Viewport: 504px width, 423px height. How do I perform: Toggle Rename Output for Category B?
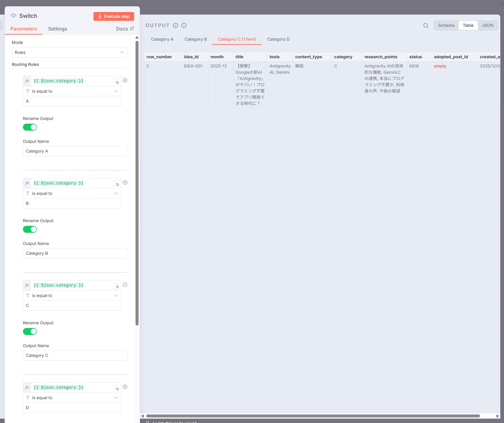pos(30,229)
